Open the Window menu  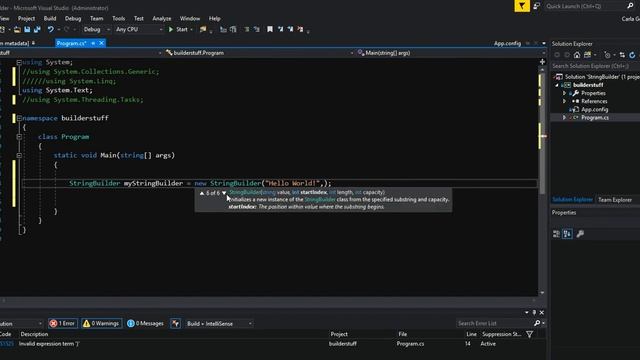(190, 18)
